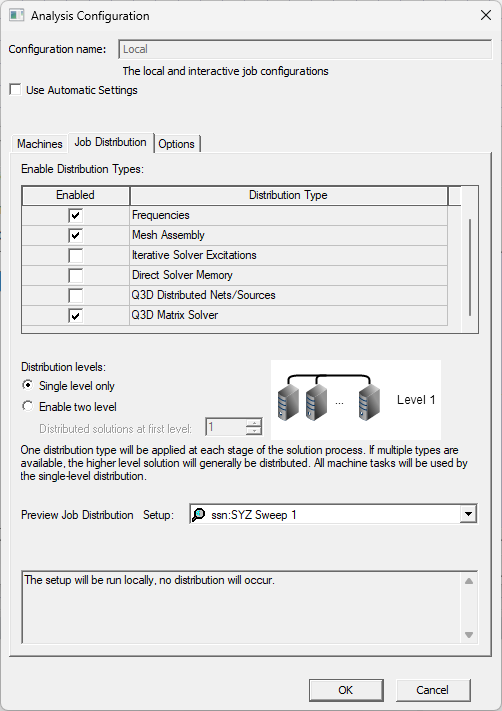Click the magnifier icon in Setup dropdown
The height and width of the screenshot is (711, 502).
coord(199,515)
